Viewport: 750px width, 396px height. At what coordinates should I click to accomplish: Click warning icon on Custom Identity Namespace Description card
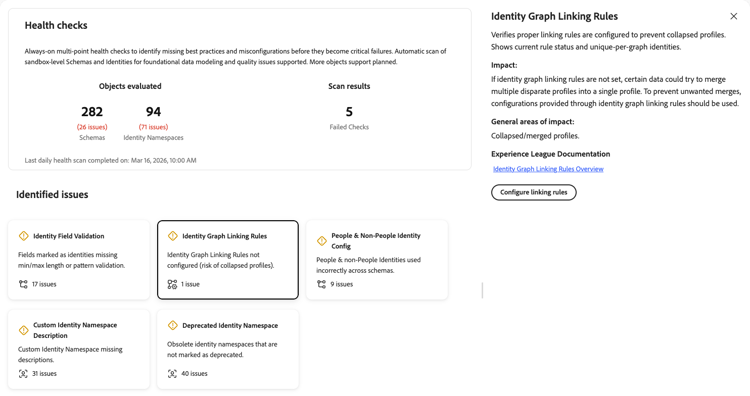pyautogui.click(x=23, y=330)
